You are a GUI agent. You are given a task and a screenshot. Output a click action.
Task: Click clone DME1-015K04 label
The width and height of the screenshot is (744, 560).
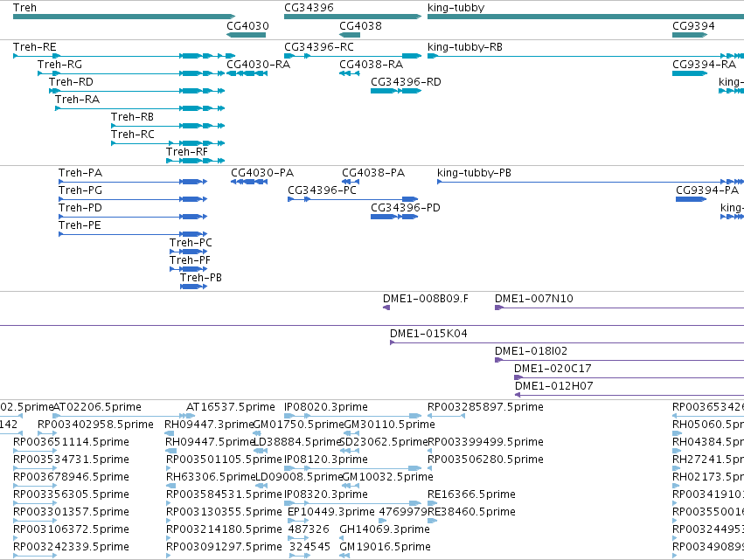[428, 334]
